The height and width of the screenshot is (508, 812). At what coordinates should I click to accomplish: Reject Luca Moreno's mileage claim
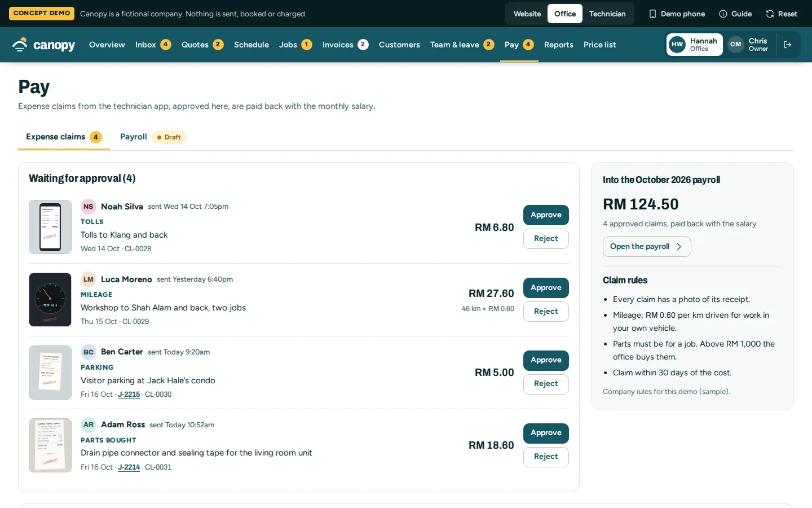click(x=546, y=312)
